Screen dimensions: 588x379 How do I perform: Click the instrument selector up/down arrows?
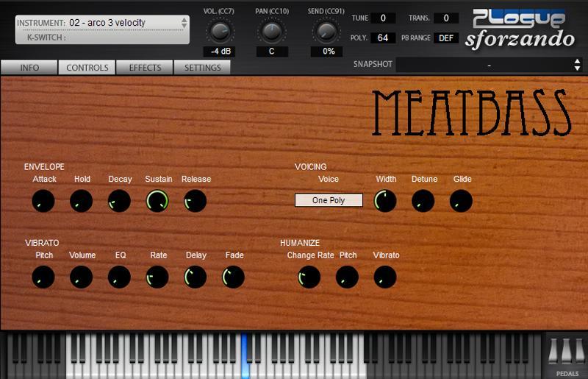(x=184, y=23)
